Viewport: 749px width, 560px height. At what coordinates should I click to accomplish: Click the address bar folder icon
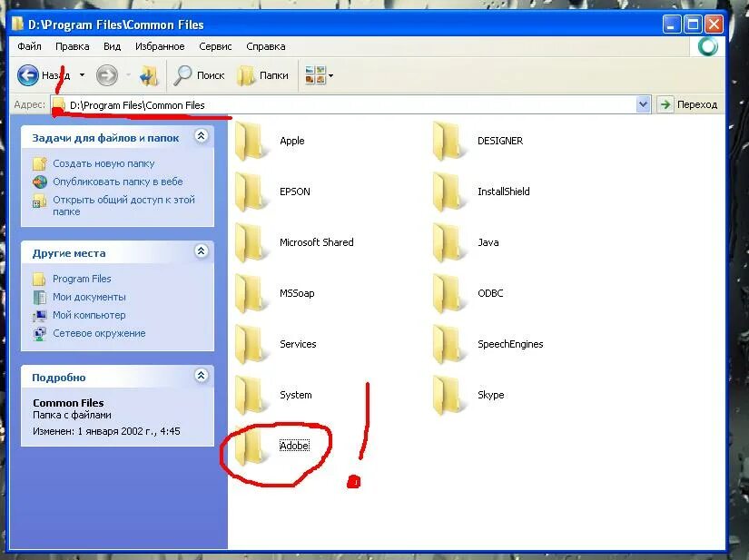(59, 104)
